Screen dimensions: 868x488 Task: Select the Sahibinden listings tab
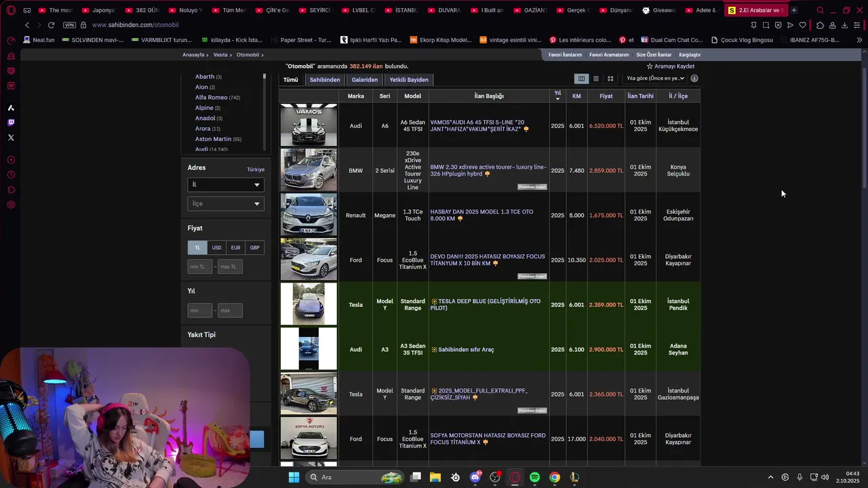click(x=325, y=80)
